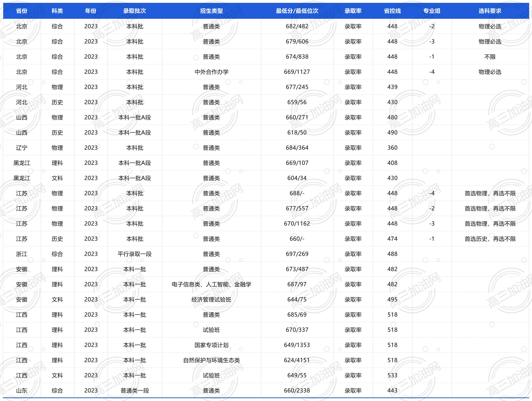
Task: Click the 专业组 column header
Action: coord(432,11)
